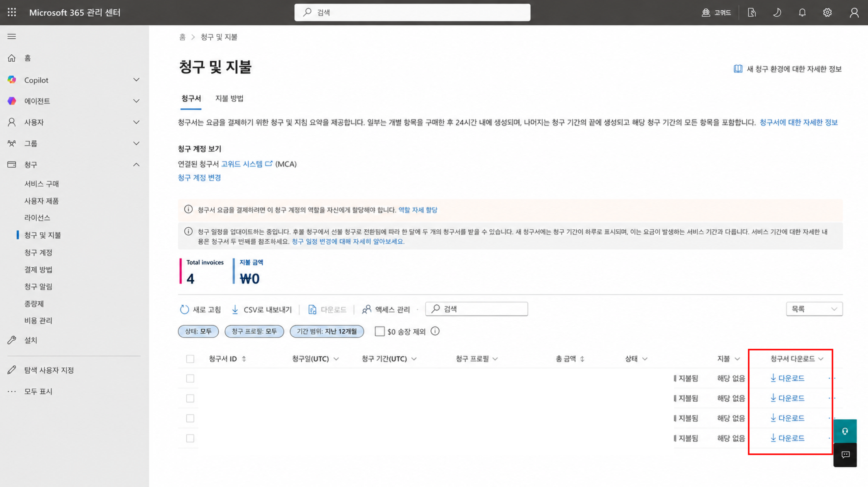Click the invoice list search field
The image size is (868, 487).
pos(476,309)
